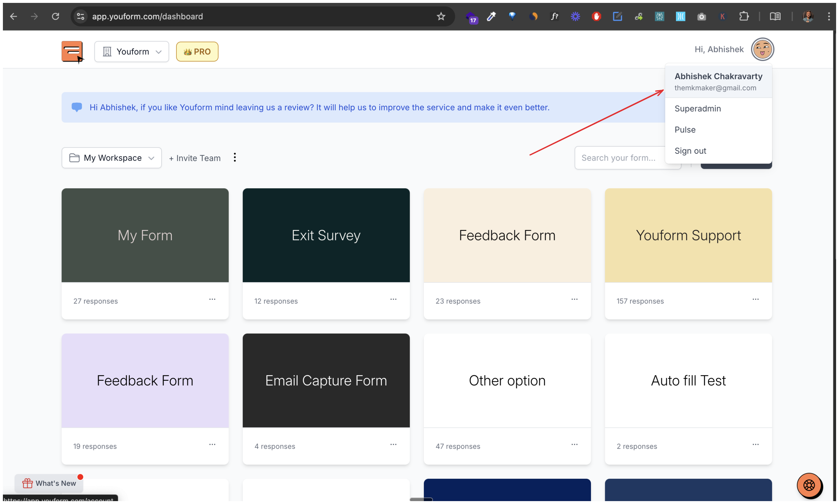This screenshot has height=504, width=839.
Task: Click the user avatar picture
Action: pyautogui.click(x=762, y=50)
